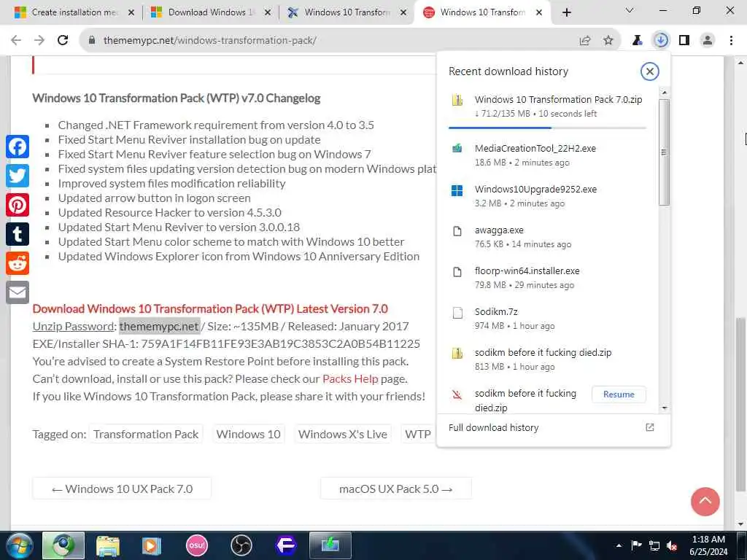Toggle the downloads toolbar icon
The height and width of the screenshot is (560, 747).
(x=661, y=41)
